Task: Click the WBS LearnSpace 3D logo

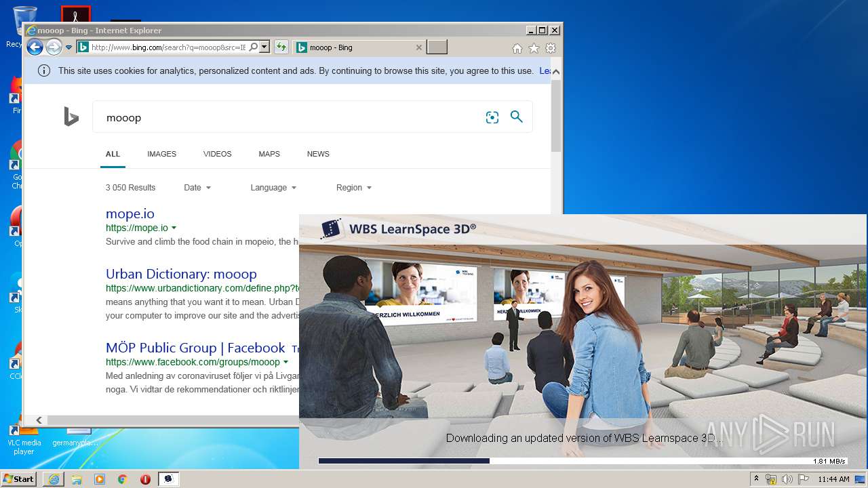Action: click(x=398, y=229)
